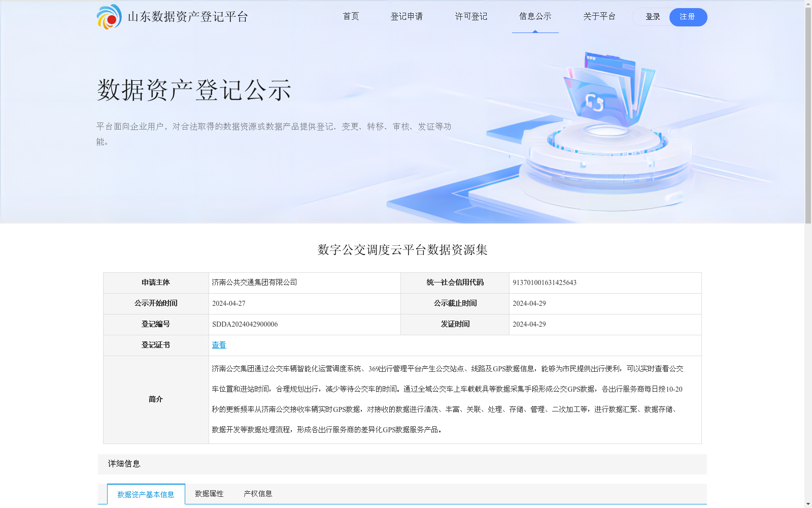Click the 登录 button
The image size is (812, 508).
coord(652,17)
